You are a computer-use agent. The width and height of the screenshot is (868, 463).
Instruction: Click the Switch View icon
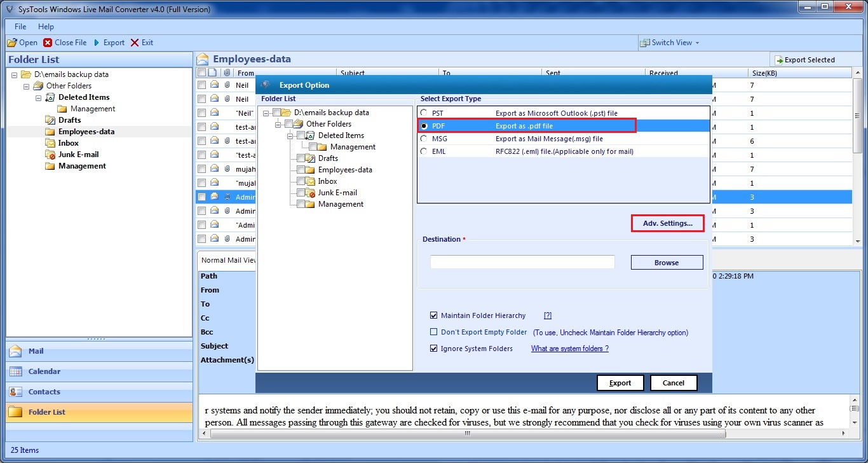click(646, 43)
